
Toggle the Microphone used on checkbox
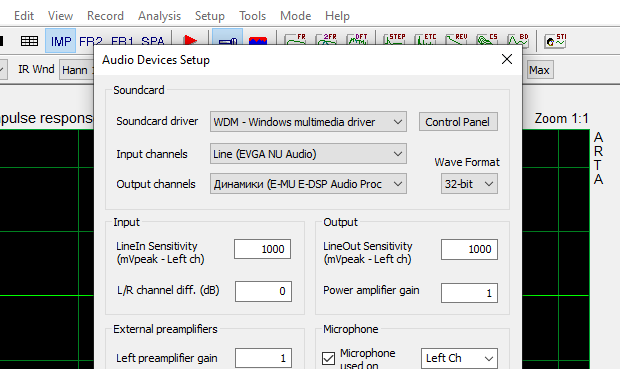tap(328, 358)
